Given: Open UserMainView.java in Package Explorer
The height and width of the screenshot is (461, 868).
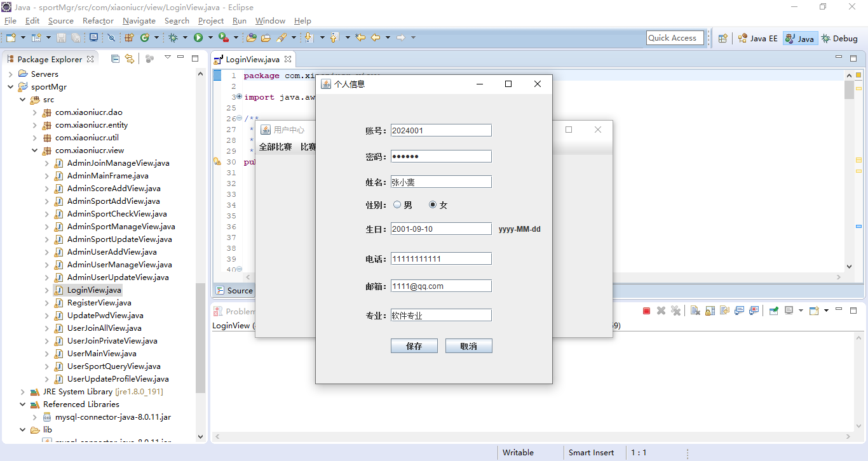Looking at the screenshot, I should tap(102, 354).
